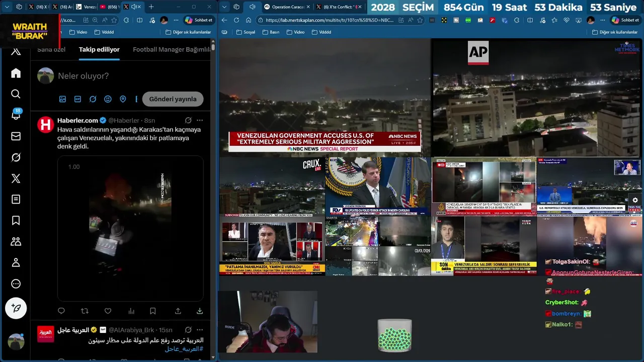
Task: Click the round compose post button
Action: point(16,308)
